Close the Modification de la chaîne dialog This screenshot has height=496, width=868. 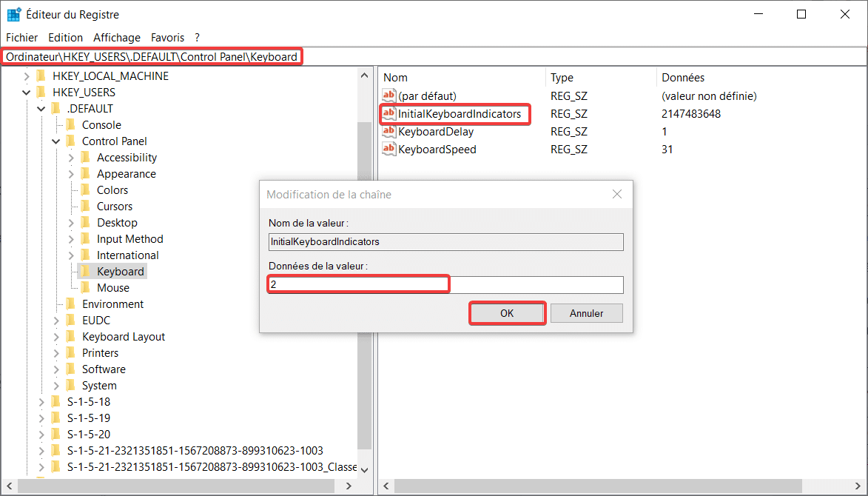point(617,195)
